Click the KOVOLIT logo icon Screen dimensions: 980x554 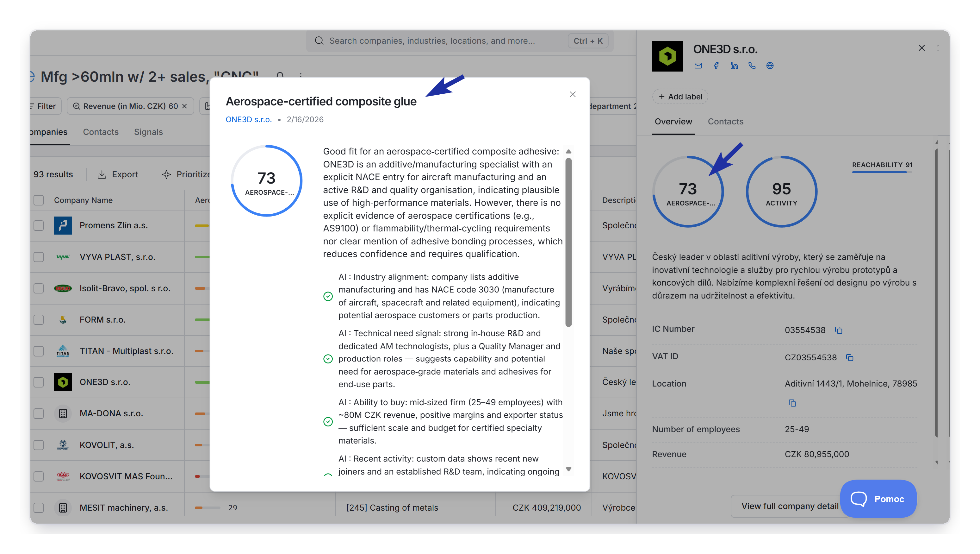(x=63, y=445)
